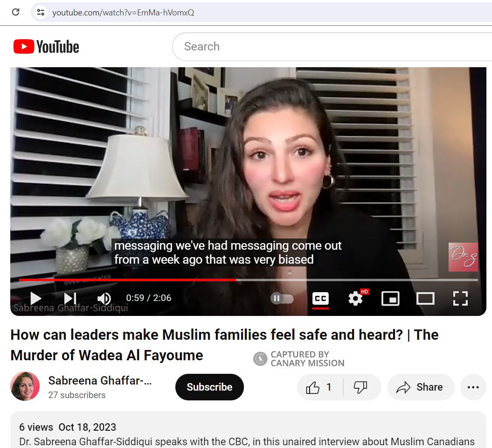Click the search field
492x448 pixels.
click(x=280, y=46)
